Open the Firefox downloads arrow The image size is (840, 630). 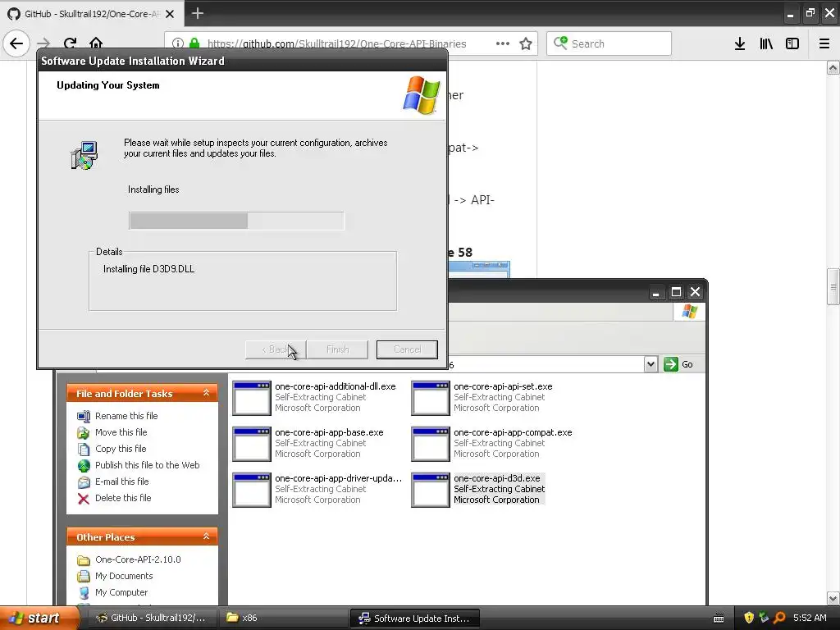740,43
